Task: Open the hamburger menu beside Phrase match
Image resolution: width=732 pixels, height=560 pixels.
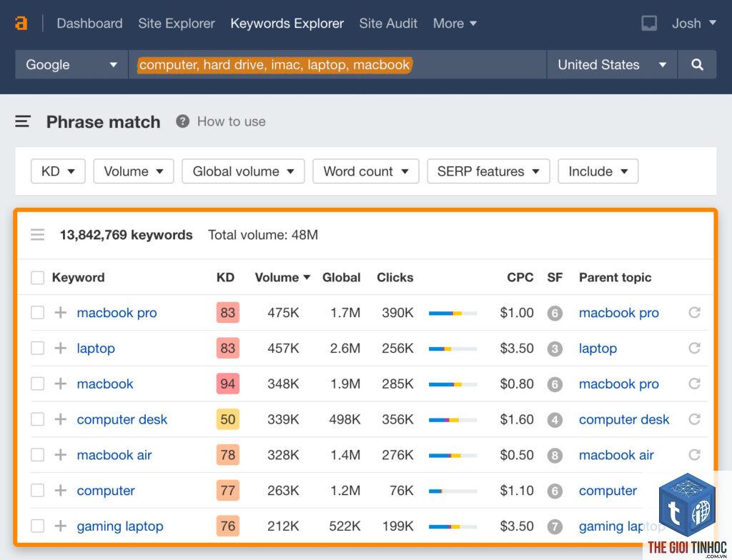Action: coord(23,122)
